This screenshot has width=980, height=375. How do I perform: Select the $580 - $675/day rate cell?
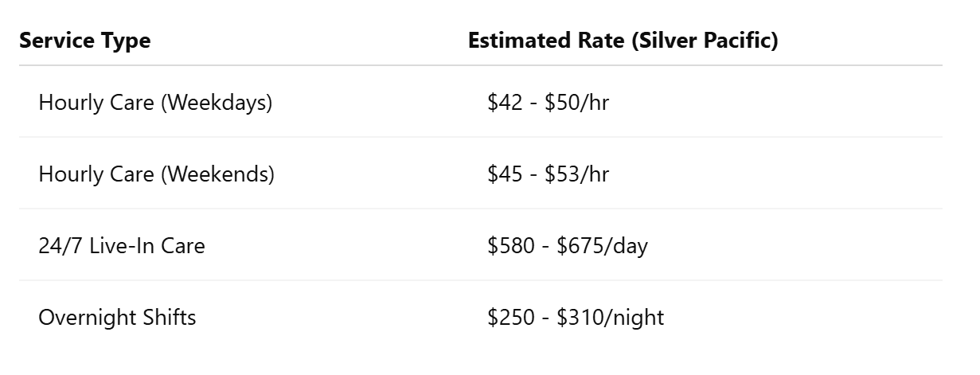pos(568,246)
